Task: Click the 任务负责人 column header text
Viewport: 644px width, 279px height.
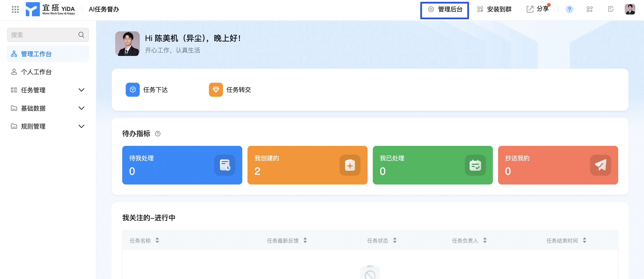Action: [465, 240]
